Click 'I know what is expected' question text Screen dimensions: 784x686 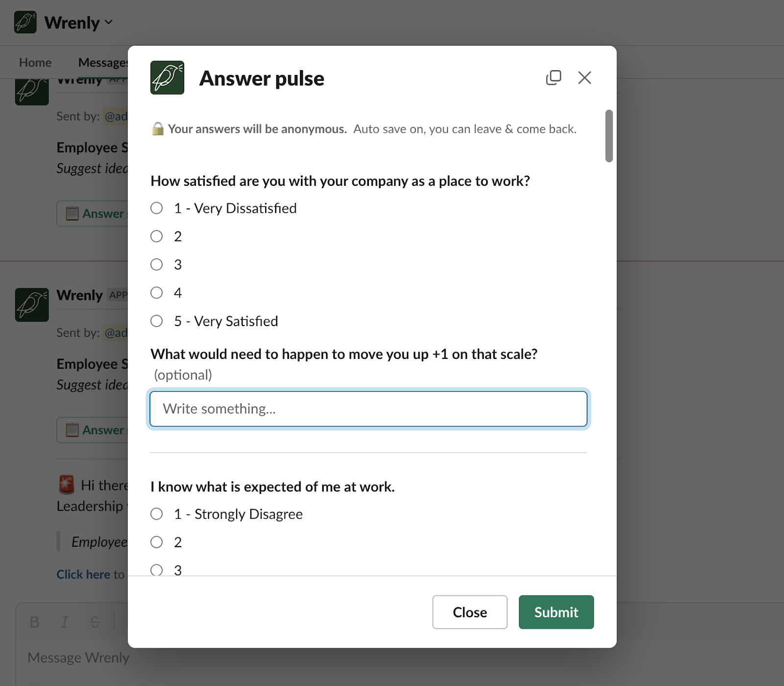click(x=272, y=486)
